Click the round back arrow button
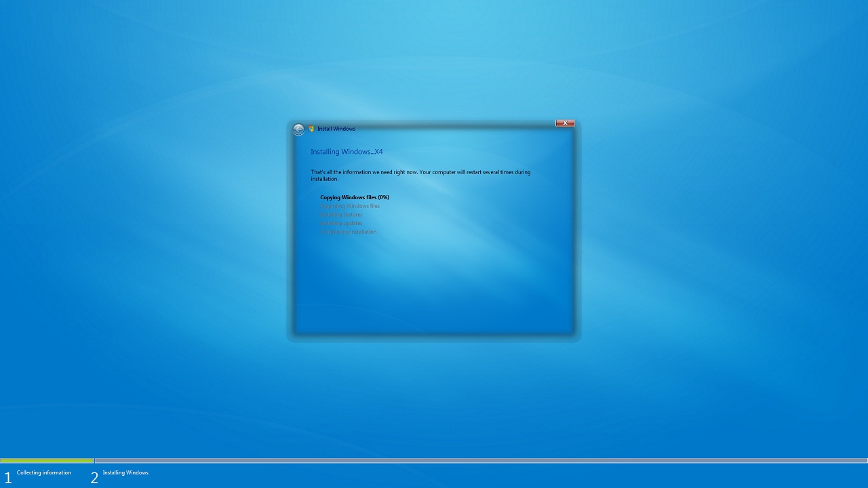 click(x=298, y=129)
